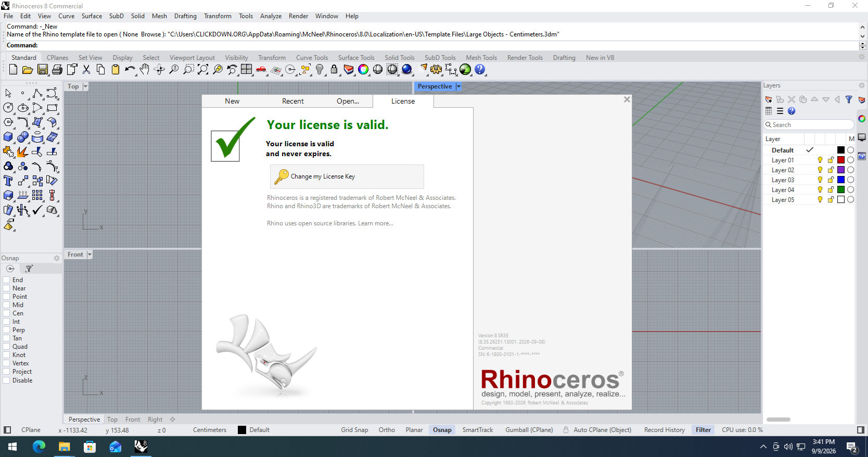Open the Layers panel settings gear
868x457 pixels.
[862, 85]
